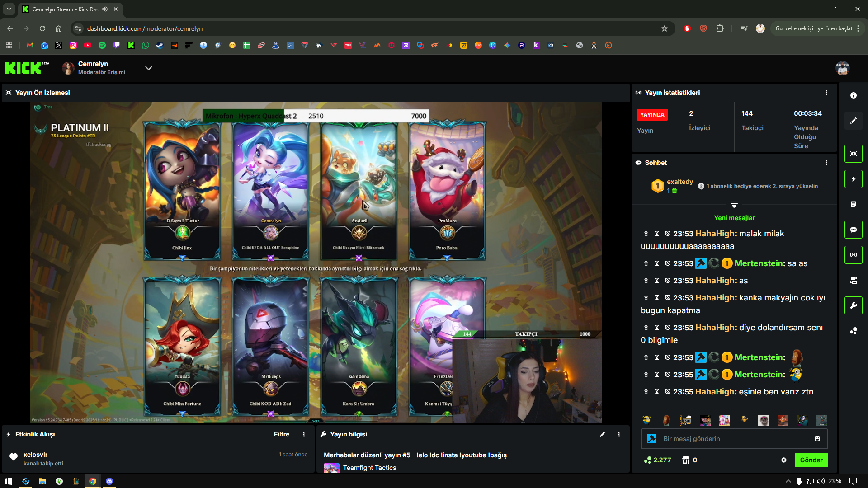Click the taskbar volume icon

coord(821,481)
